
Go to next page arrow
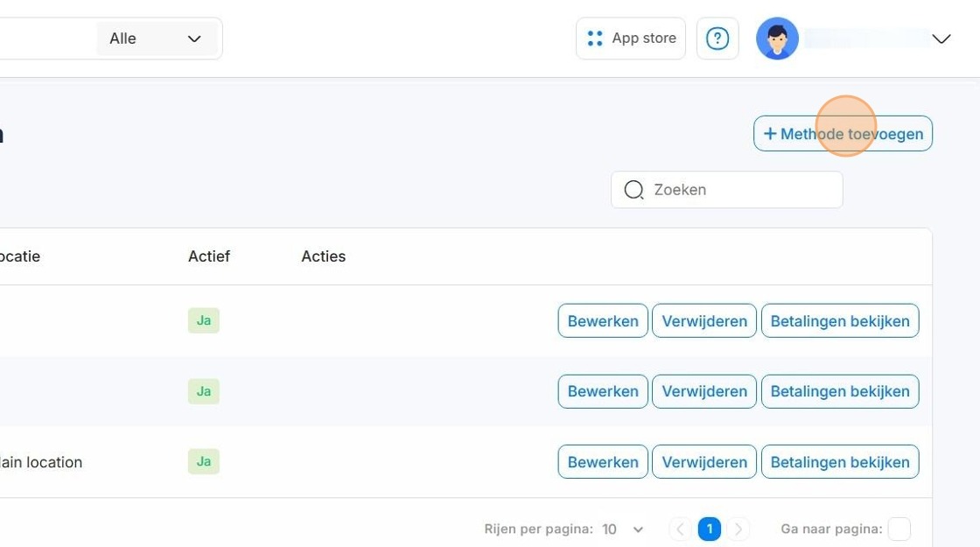(x=738, y=529)
